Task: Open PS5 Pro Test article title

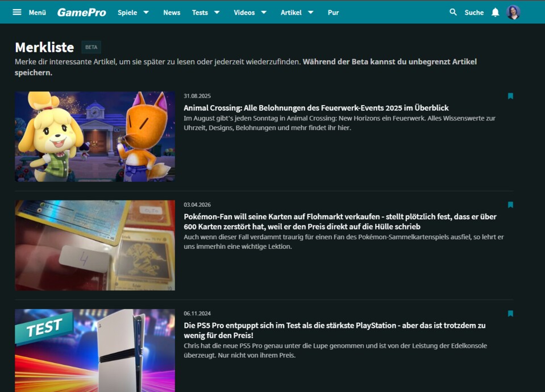Action: click(334, 331)
